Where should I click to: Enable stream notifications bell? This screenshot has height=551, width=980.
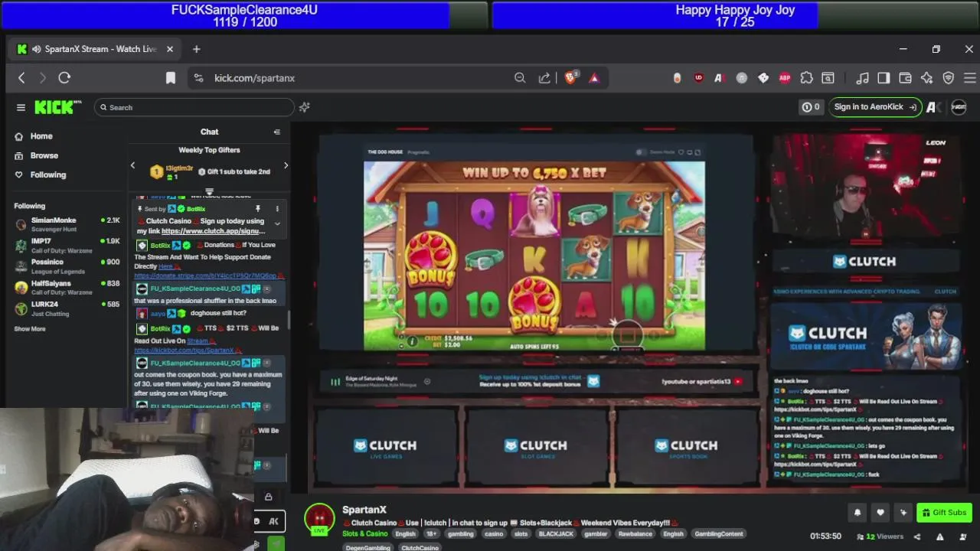857,513
